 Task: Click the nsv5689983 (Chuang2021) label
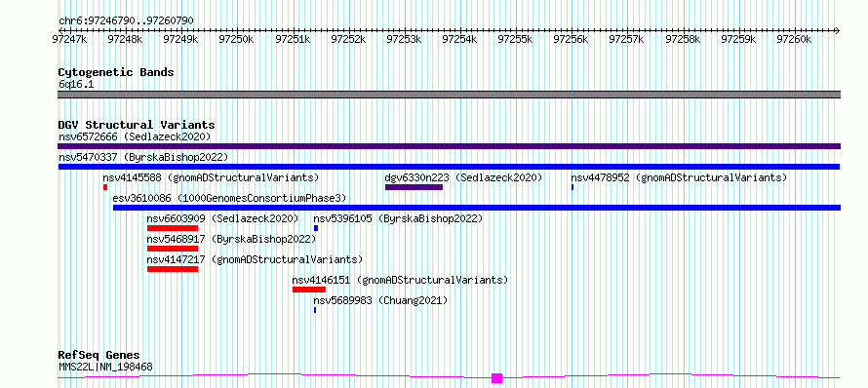click(380, 300)
